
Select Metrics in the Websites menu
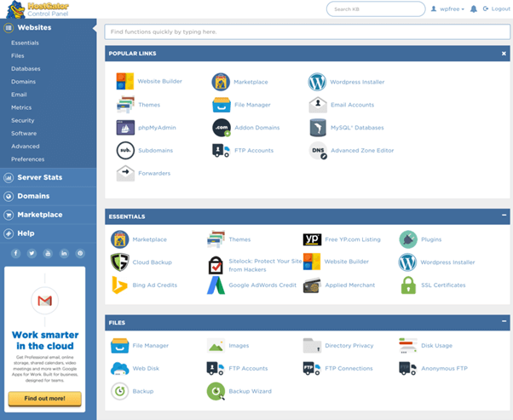click(21, 107)
